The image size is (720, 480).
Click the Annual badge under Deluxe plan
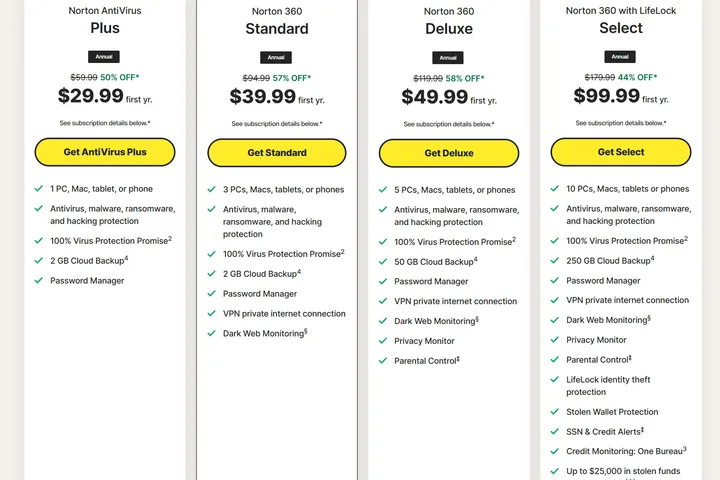(x=448, y=58)
